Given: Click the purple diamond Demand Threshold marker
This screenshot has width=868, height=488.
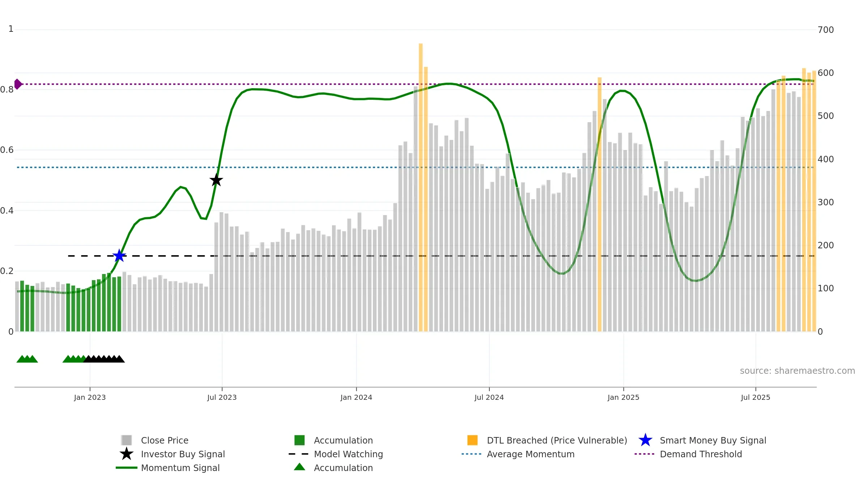Looking at the screenshot, I should click(x=18, y=84).
